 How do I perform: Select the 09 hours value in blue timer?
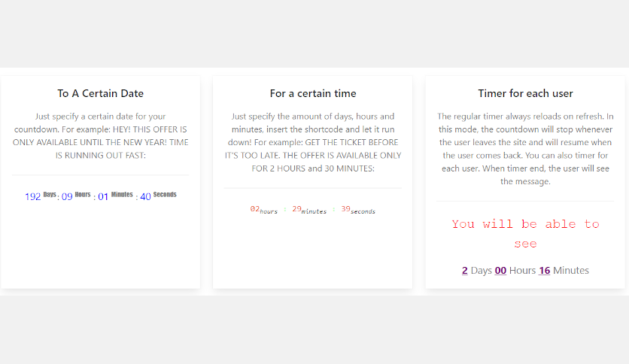pos(67,197)
